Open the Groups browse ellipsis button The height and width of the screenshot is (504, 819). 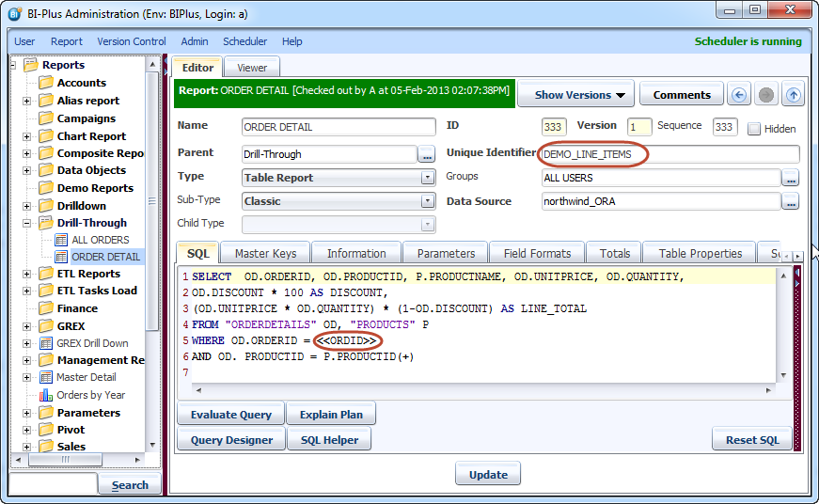[x=790, y=178]
